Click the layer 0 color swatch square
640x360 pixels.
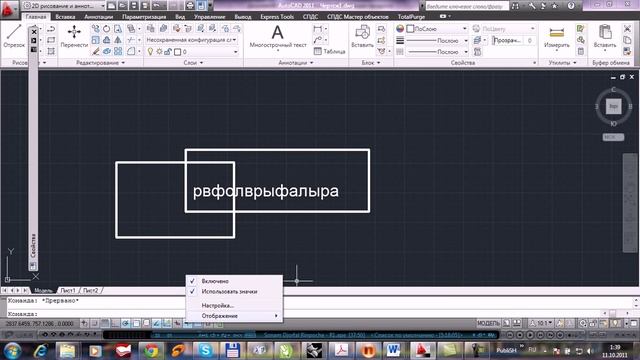pos(178,52)
